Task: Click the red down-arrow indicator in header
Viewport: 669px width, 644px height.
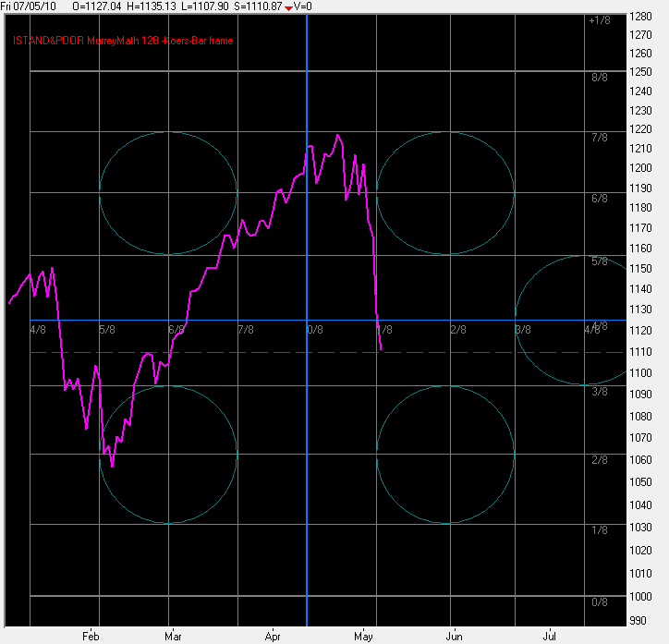Action: (x=290, y=7)
